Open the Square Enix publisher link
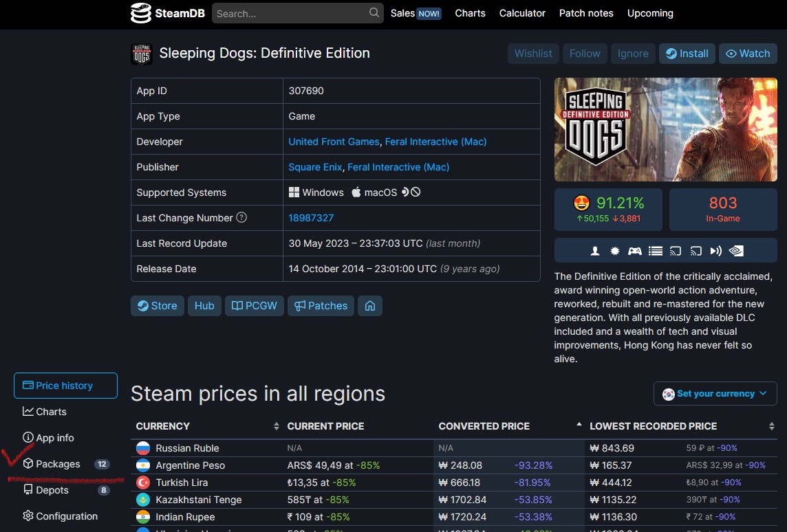Viewport: 787px width, 532px height. pos(315,167)
